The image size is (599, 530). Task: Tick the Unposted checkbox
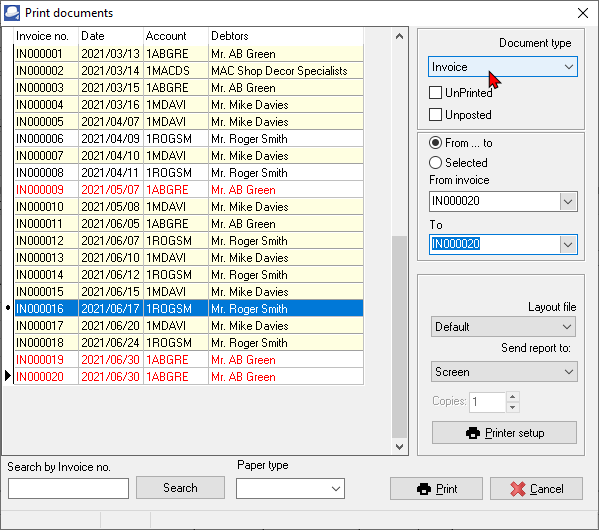click(x=435, y=115)
